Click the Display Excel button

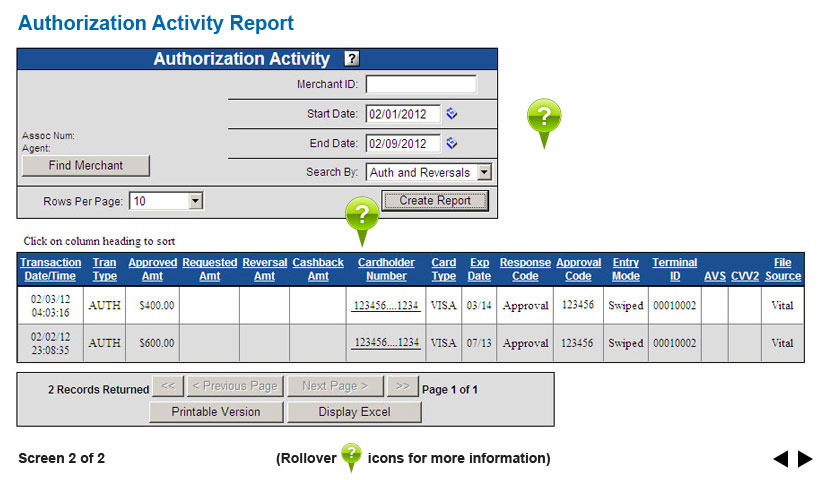pos(354,412)
